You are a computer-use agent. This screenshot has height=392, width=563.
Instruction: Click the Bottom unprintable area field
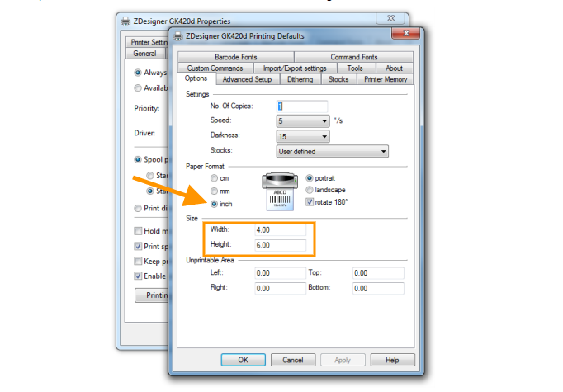click(x=378, y=288)
